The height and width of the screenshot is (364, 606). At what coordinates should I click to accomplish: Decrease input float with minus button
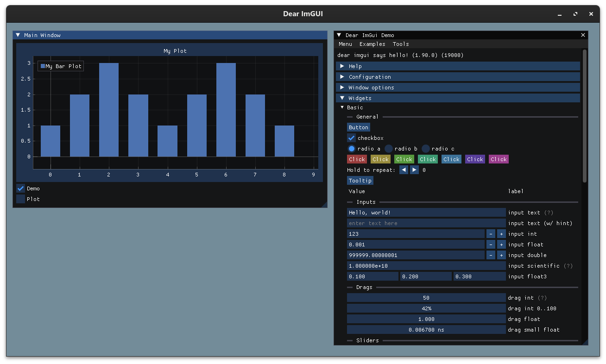[x=491, y=245]
